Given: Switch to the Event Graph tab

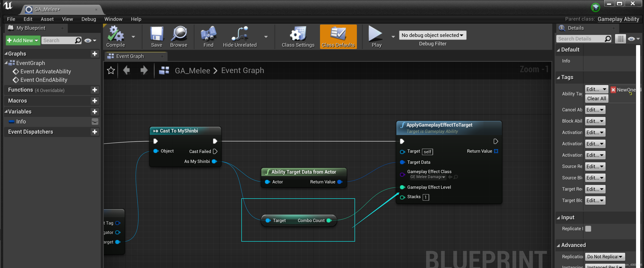Looking at the screenshot, I should pos(130,56).
